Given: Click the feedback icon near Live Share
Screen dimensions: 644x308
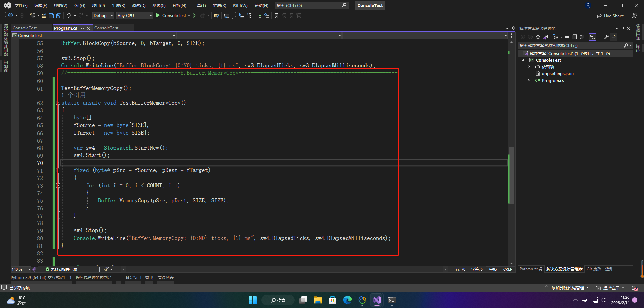Looking at the screenshot, I should tap(635, 15).
